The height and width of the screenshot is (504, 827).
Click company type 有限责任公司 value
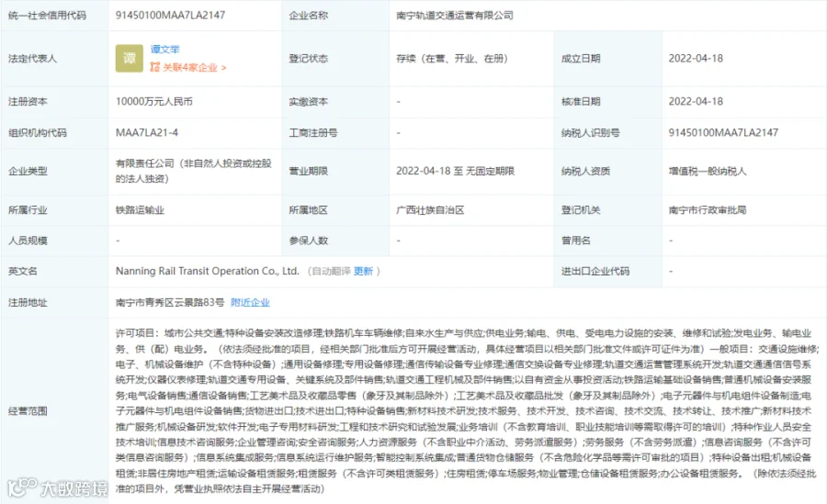[194, 172]
